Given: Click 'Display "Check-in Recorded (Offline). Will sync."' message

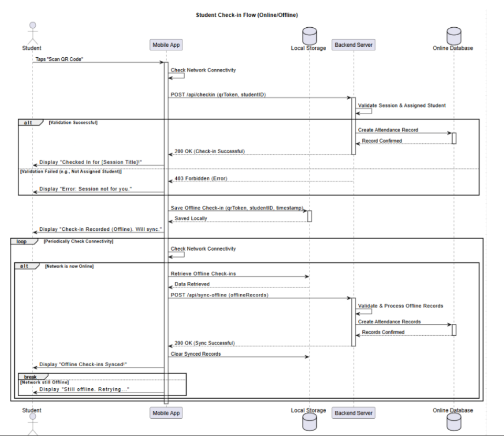Looking at the screenshot, I should click(100, 229).
